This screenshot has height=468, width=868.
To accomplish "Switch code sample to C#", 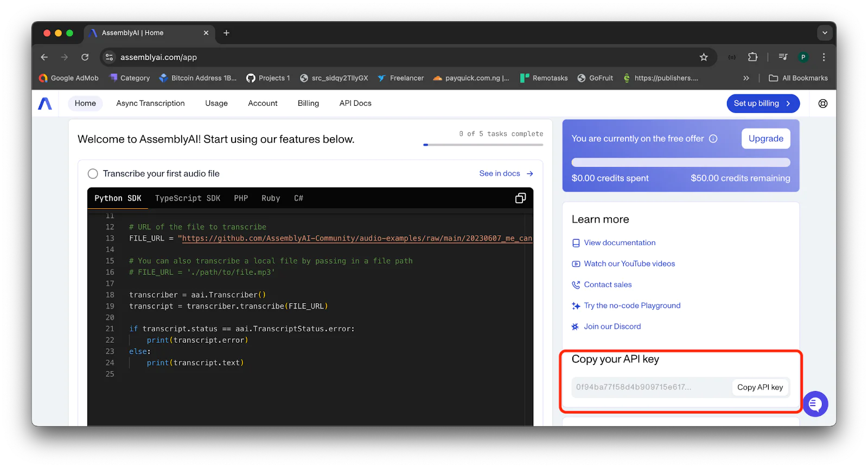I will pos(298,198).
